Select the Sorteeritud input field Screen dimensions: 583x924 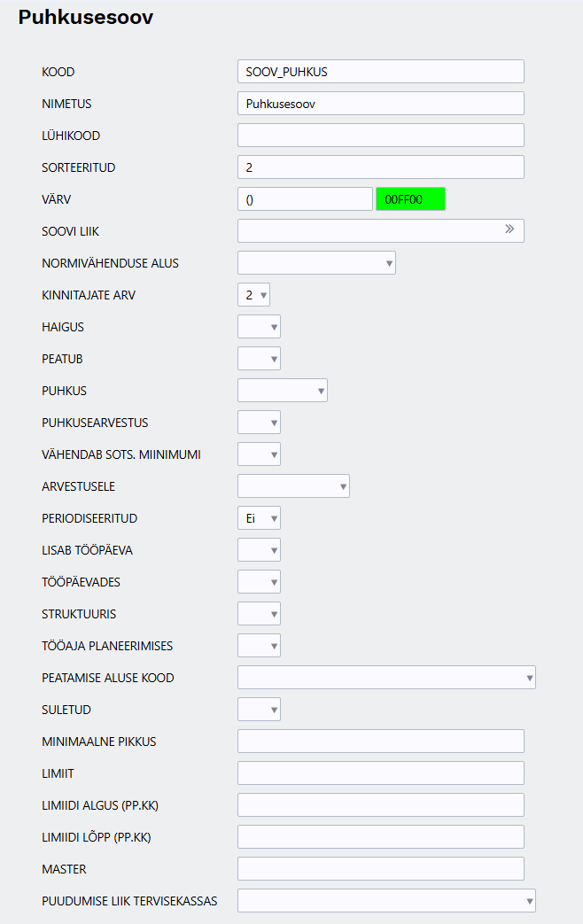tap(380, 167)
